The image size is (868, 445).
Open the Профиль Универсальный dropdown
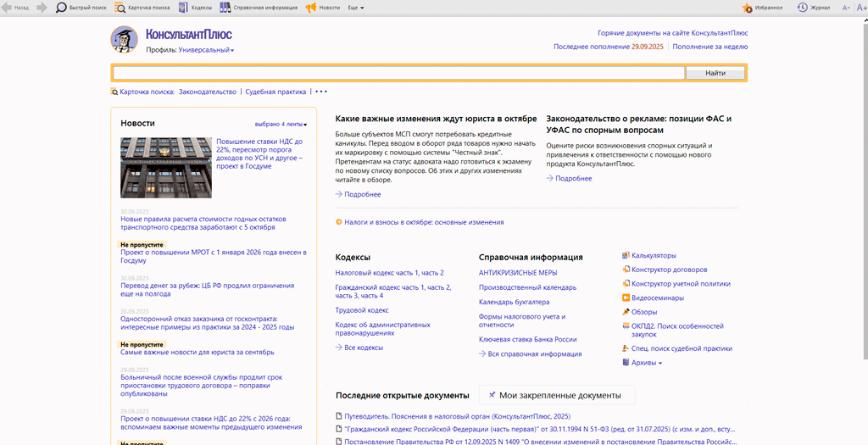(206, 50)
